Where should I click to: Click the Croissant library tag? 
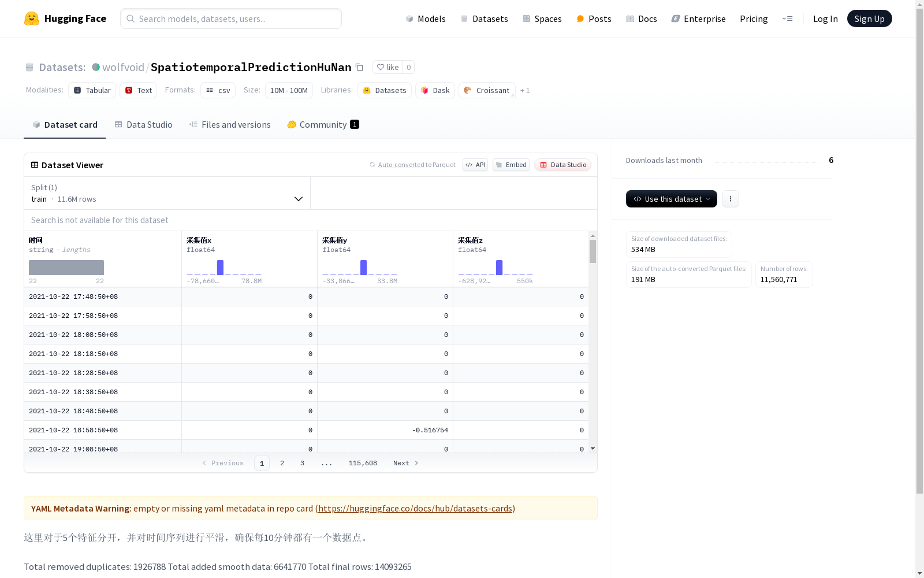click(x=487, y=90)
